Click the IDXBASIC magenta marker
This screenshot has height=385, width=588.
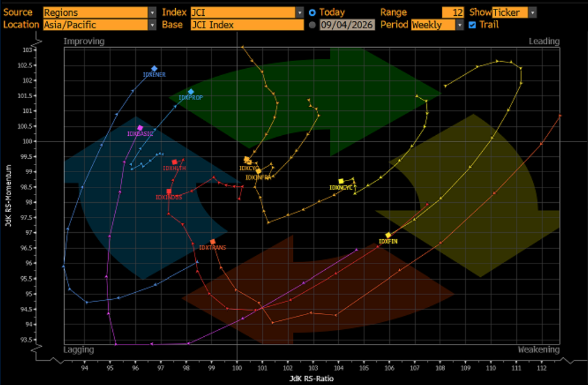141,128
